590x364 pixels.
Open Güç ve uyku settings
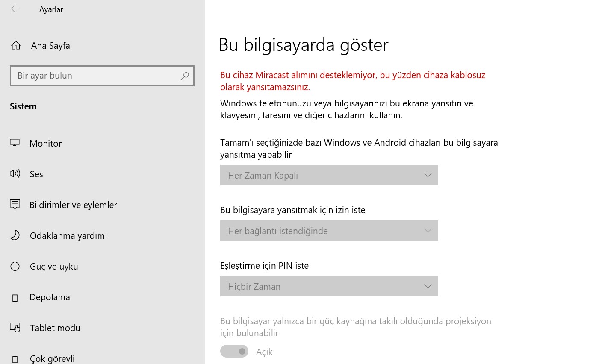[102, 266]
